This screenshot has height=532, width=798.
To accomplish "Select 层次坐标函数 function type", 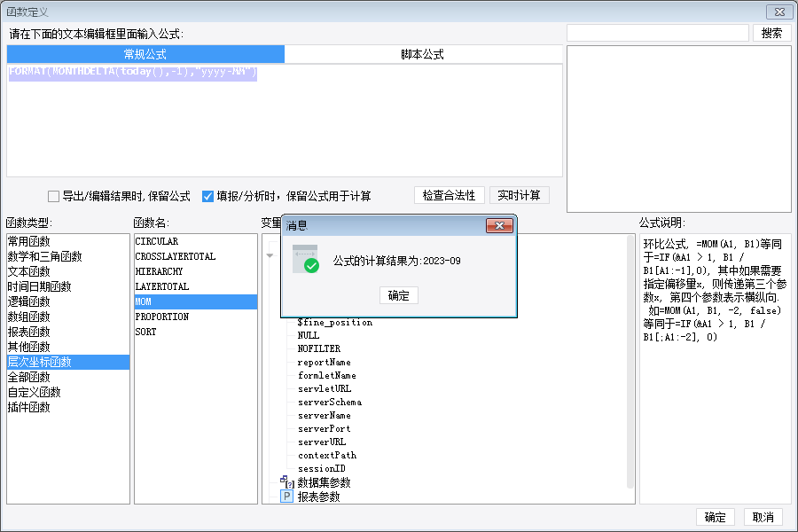I will [x=68, y=362].
